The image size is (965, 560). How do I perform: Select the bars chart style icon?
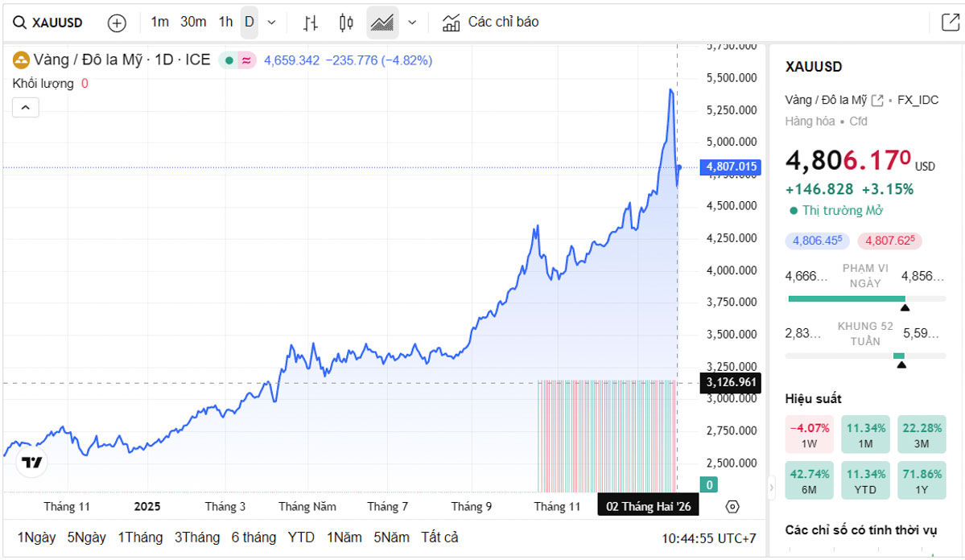click(x=311, y=23)
